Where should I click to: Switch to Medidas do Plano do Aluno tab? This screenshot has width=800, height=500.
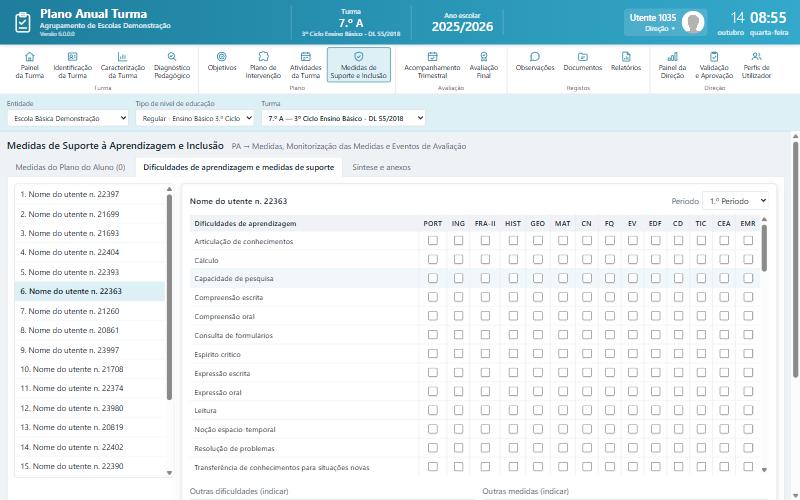(x=70, y=167)
